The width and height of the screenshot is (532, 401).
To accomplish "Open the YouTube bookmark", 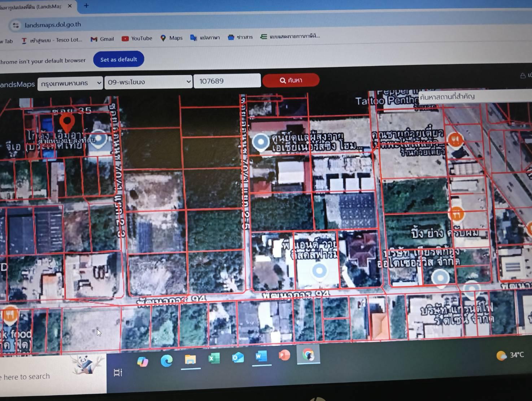I will (137, 38).
